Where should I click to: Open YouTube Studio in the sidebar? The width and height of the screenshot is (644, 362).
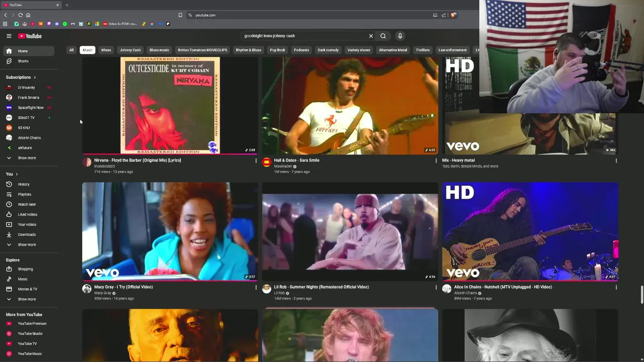coord(28,333)
